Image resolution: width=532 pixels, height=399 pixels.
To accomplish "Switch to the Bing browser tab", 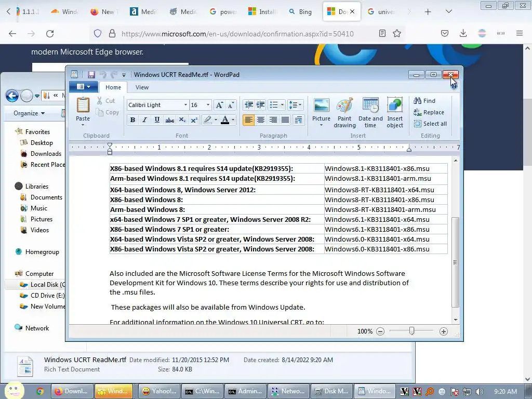I will 301,12.
